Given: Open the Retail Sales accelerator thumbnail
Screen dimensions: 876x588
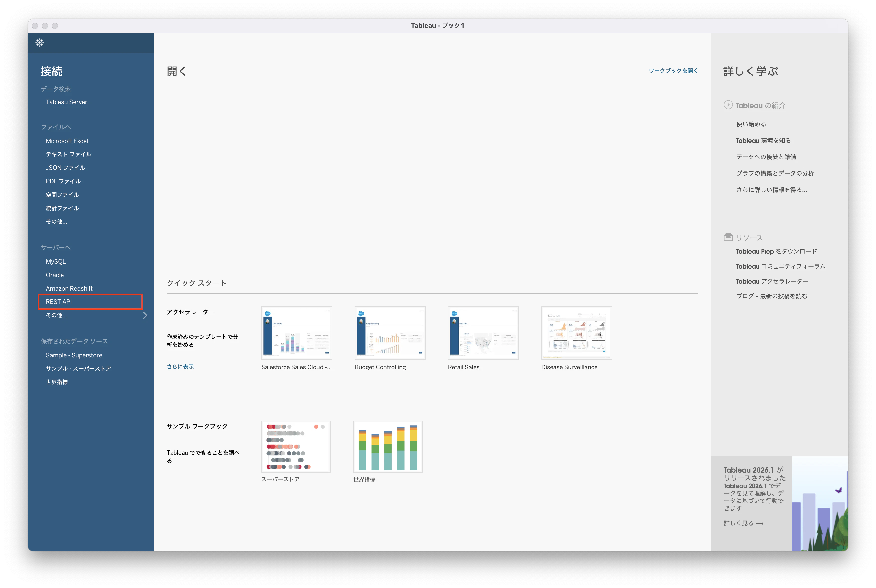Looking at the screenshot, I should (483, 333).
